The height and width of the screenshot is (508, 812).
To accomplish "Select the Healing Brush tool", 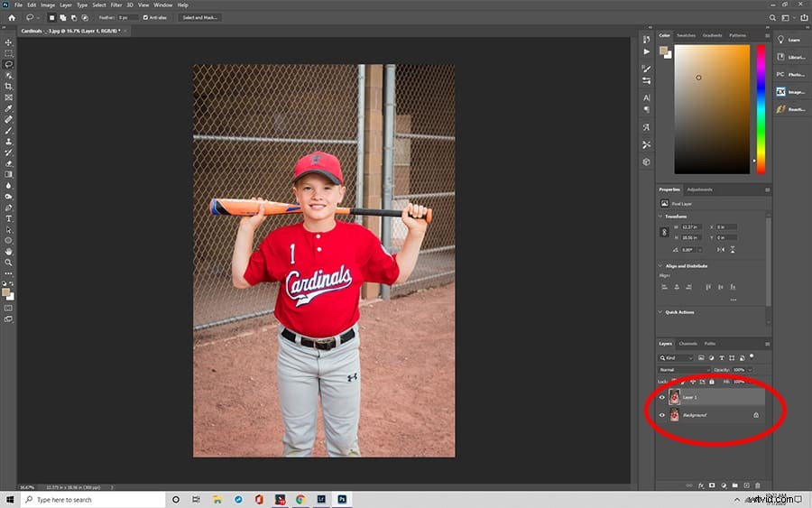I will [x=8, y=120].
